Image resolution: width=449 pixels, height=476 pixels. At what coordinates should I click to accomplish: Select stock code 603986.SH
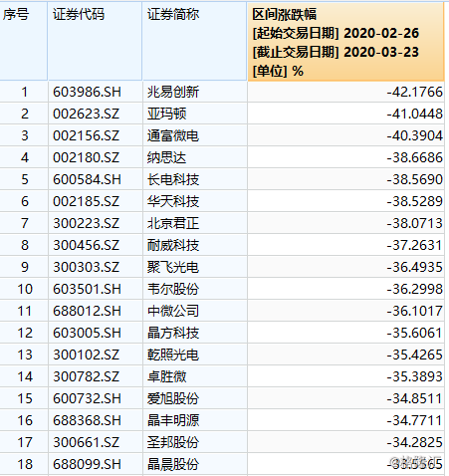click(87, 92)
